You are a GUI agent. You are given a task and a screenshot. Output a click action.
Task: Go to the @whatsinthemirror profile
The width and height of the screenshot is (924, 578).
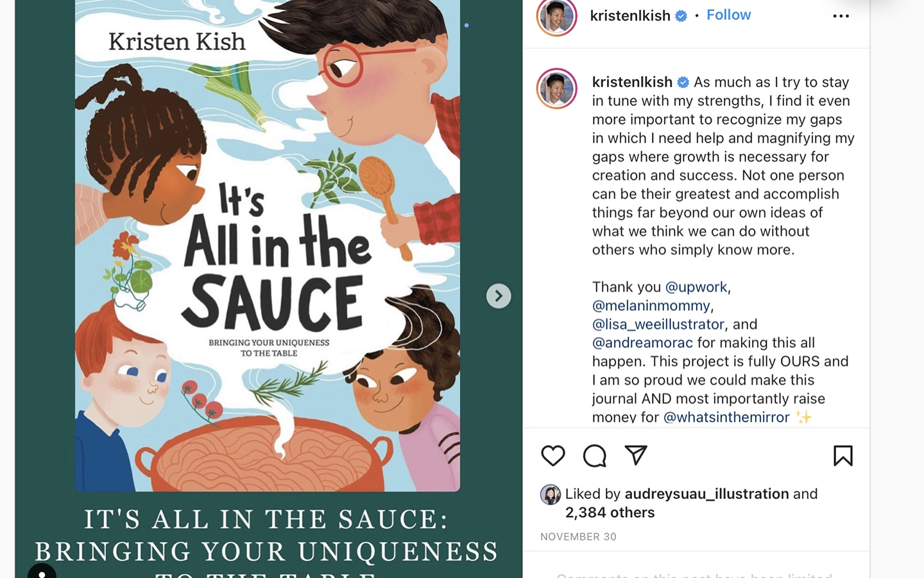(x=726, y=417)
